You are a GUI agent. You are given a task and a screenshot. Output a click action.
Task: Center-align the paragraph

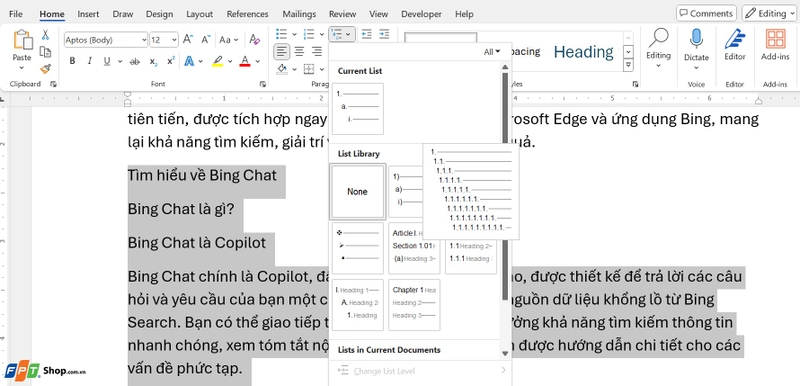299,52
